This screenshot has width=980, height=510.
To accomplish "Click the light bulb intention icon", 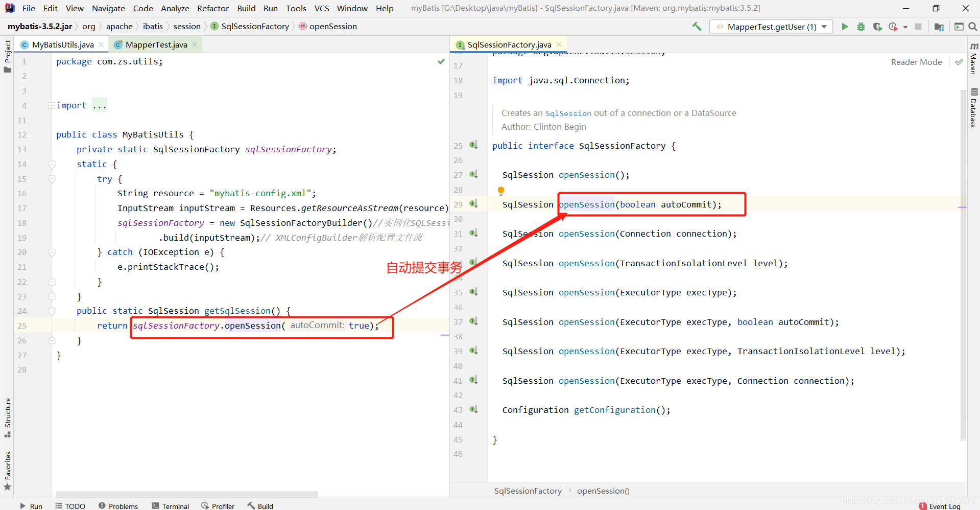I will 501,191.
